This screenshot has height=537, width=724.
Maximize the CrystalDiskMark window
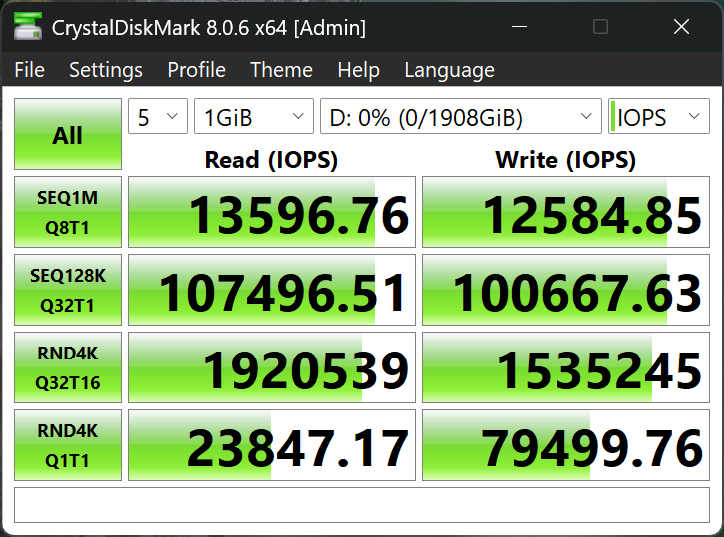click(x=600, y=27)
